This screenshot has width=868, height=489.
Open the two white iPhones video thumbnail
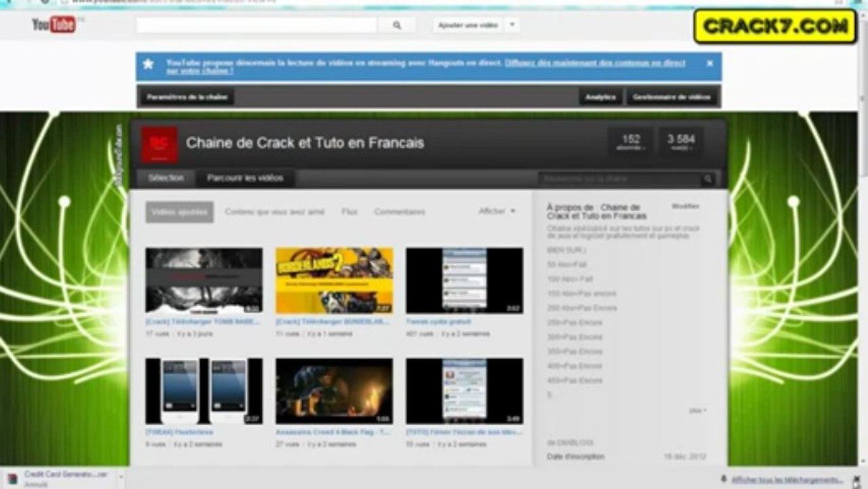(204, 391)
